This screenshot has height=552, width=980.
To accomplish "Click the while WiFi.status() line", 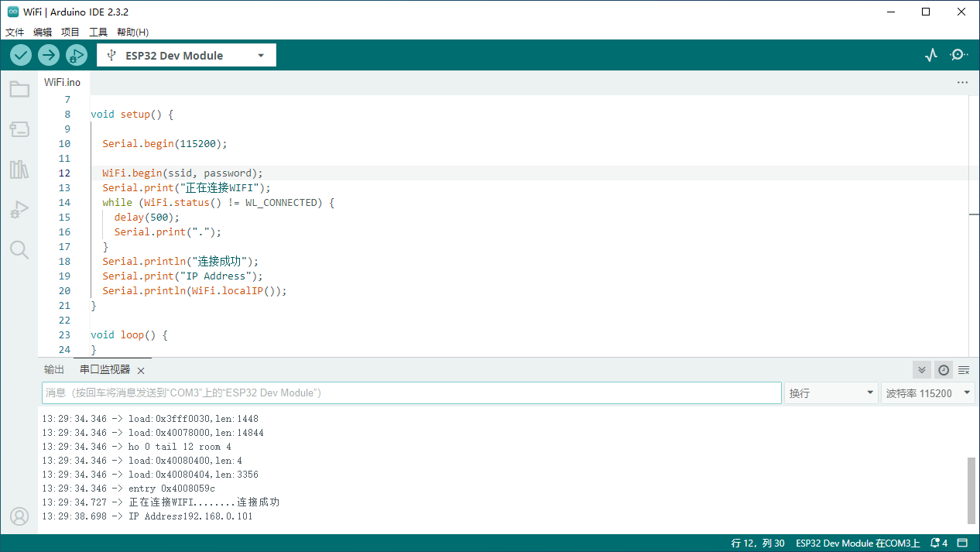I will [x=218, y=203].
